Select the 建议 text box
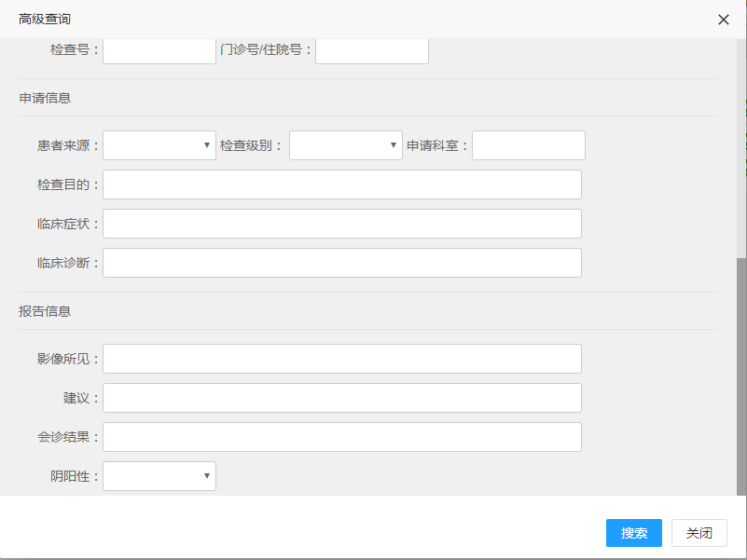Screen dimensions: 747x560 [341, 398]
